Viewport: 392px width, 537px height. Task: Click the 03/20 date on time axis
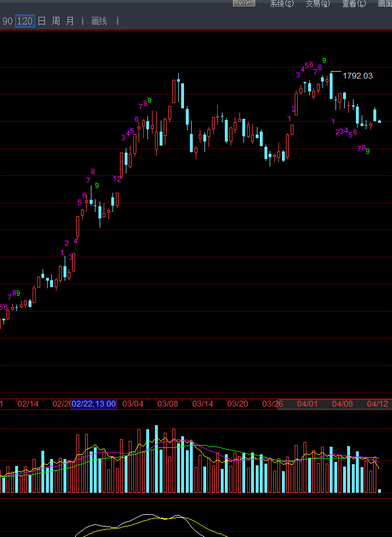coord(238,404)
